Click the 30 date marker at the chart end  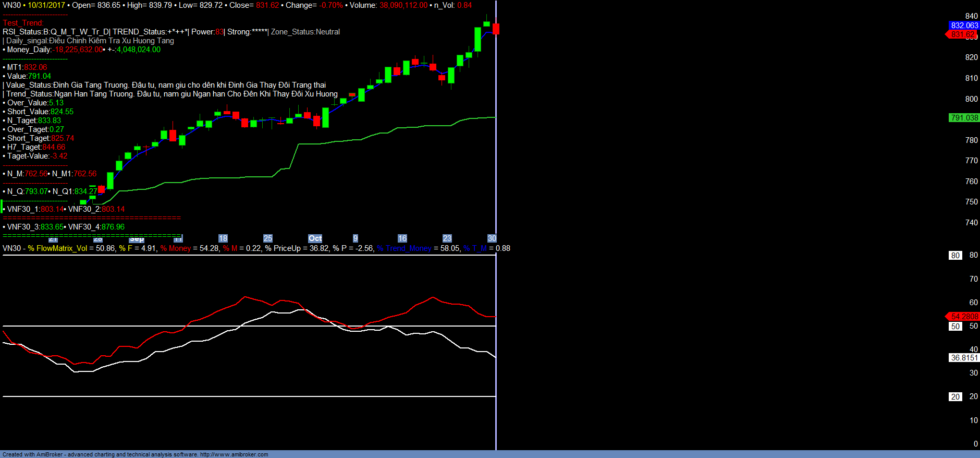(x=492, y=238)
